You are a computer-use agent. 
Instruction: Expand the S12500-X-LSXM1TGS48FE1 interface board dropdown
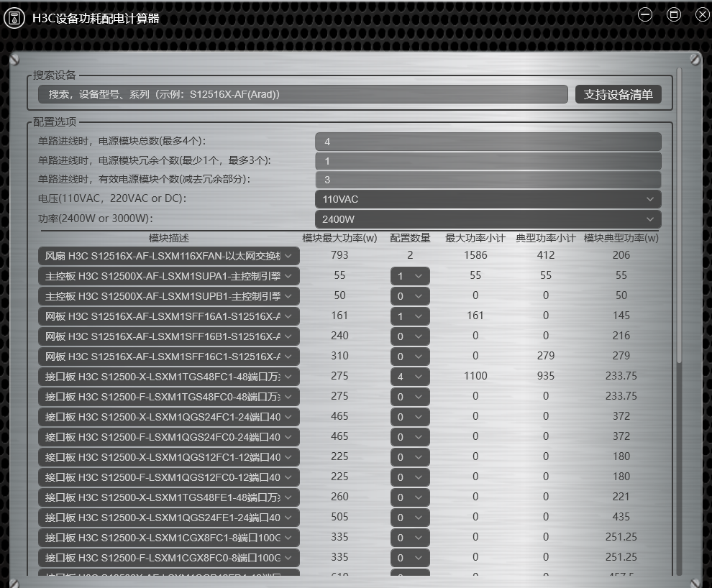(x=169, y=497)
